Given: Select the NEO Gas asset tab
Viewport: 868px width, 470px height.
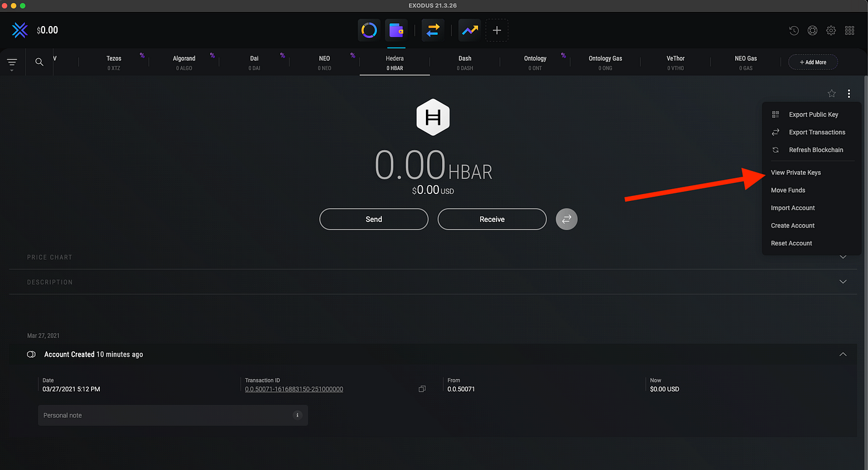Looking at the screenshot, I should pyautogui.click(x=746, y=63).
